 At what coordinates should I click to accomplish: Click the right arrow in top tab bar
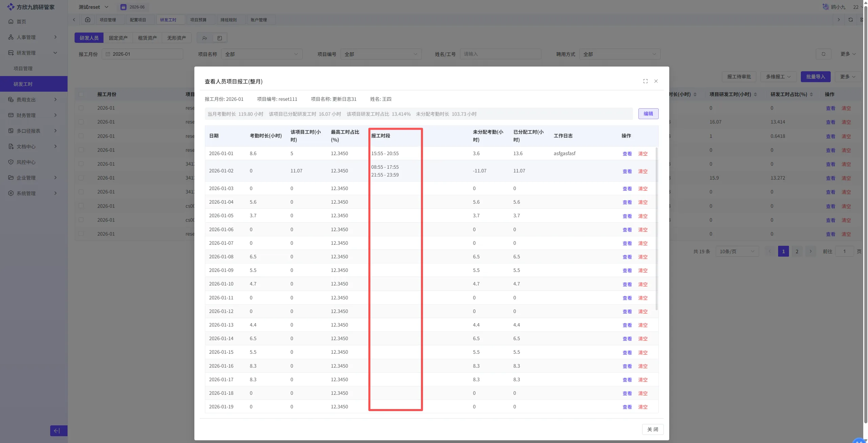(838, 20)
